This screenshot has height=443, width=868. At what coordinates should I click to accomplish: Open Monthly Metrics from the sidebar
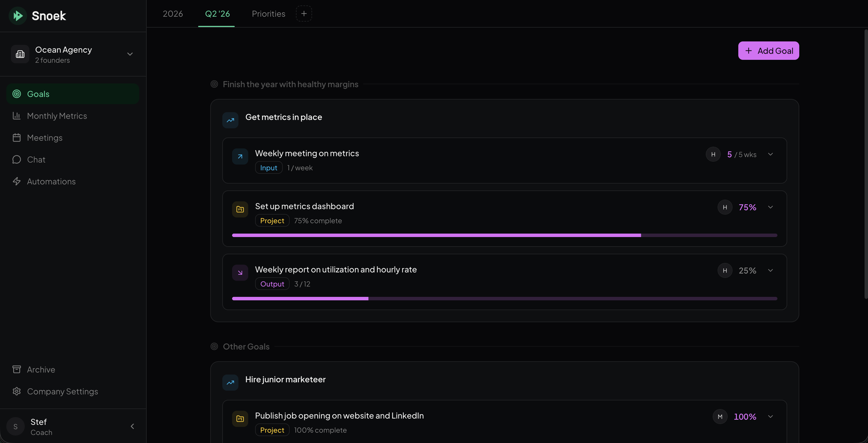pos(57,116)
